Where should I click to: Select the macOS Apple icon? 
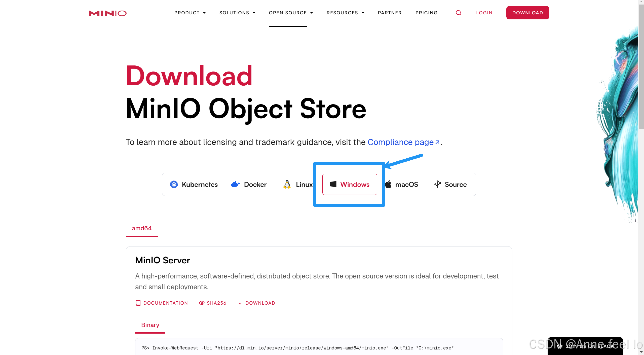[388, 184]
